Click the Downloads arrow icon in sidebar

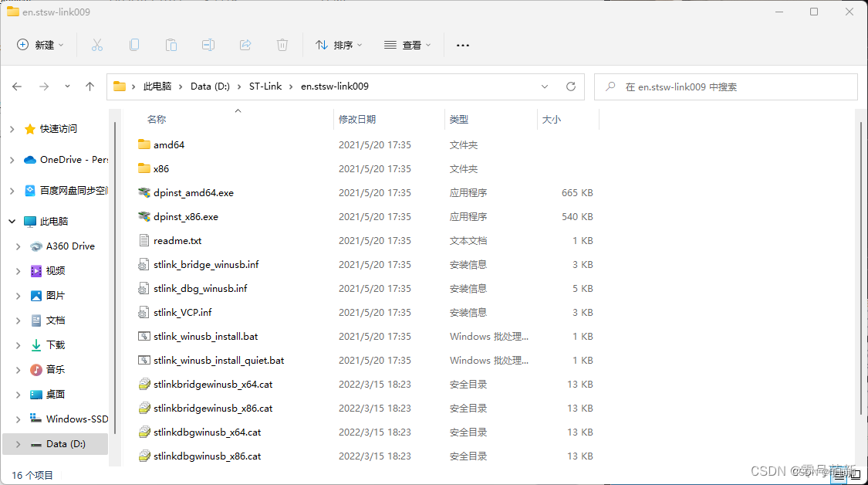(x=36, y=344)
